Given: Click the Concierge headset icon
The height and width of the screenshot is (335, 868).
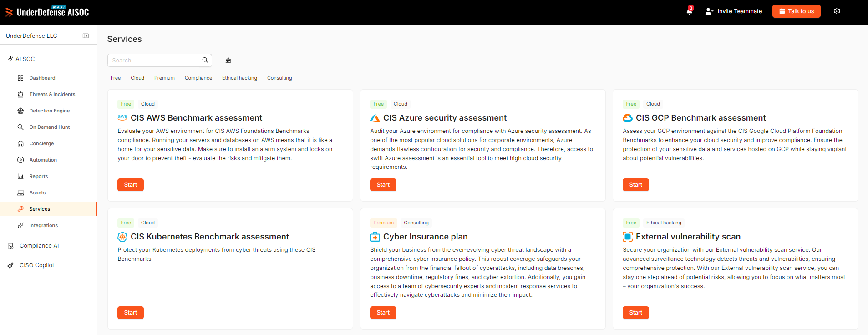Looking at the screenshot, I should coord(20,143).
